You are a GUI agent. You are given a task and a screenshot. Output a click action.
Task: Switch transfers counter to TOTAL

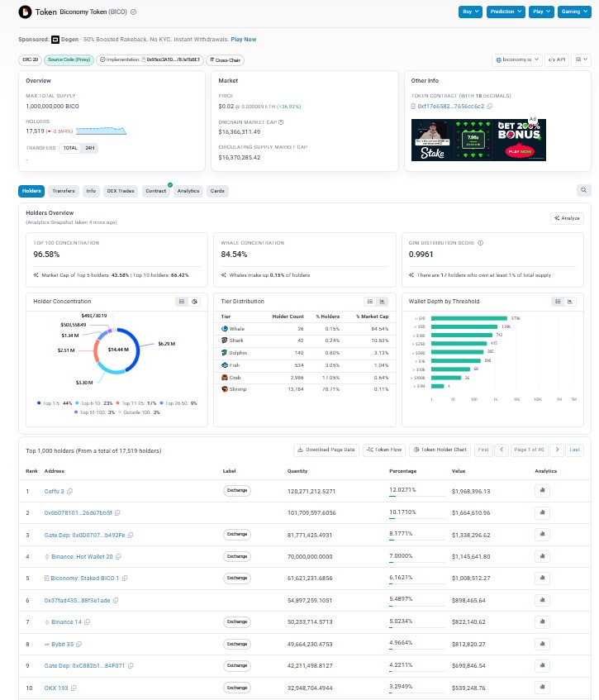70,148
